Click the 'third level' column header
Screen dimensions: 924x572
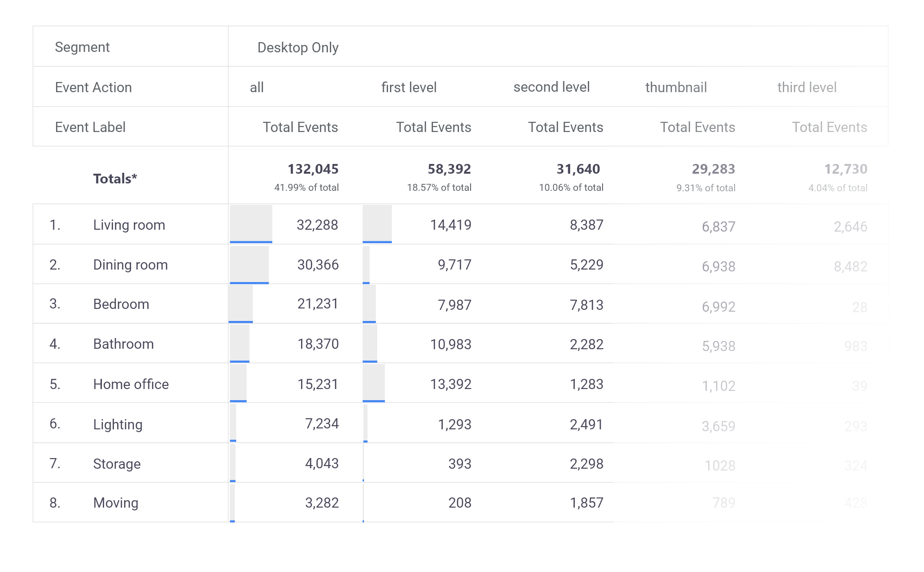pyautogui.click(x=807, y=87)
